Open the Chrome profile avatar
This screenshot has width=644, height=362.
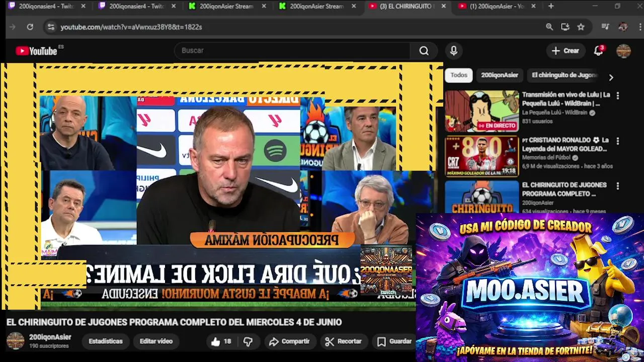click(623, 27)
